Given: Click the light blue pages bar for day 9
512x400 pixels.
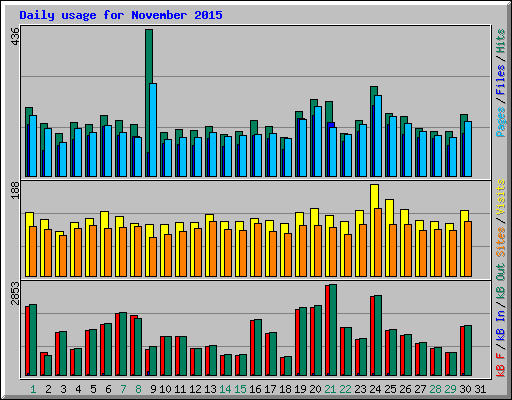Looking at the screenshot, I should [153, 130].
